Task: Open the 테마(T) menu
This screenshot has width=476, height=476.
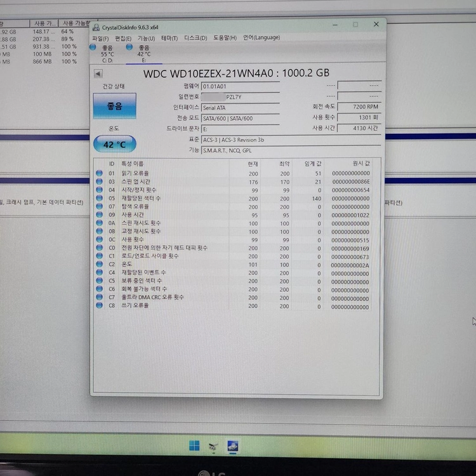Action: (x=169, y=38)
